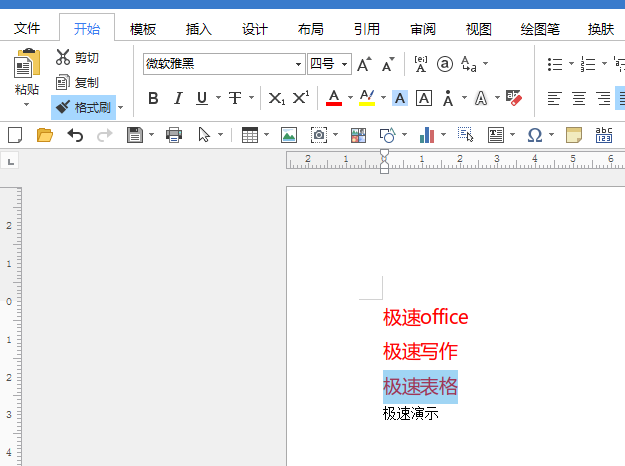Open the highlight color dropdown arrow
The width and height of the screenshot is (625, 466).
click(x=383, y=98)
